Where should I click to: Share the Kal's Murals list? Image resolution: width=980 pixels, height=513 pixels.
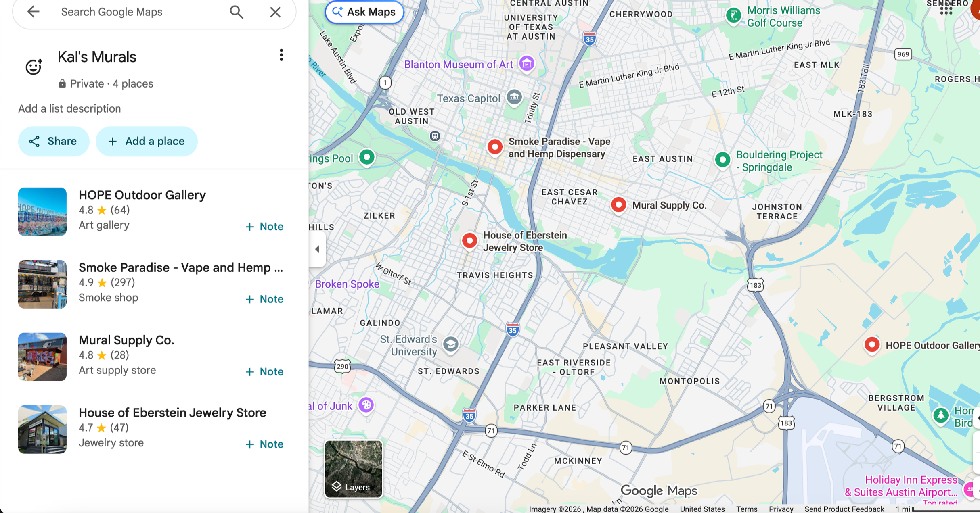(x=53, y=141)
